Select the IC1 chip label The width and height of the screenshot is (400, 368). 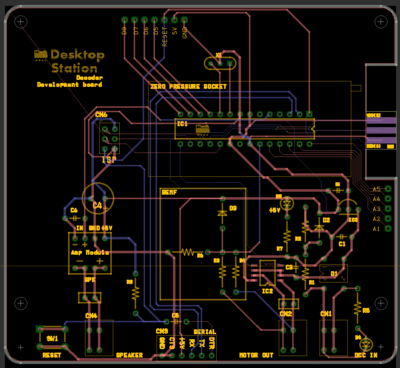pos(182,124)
